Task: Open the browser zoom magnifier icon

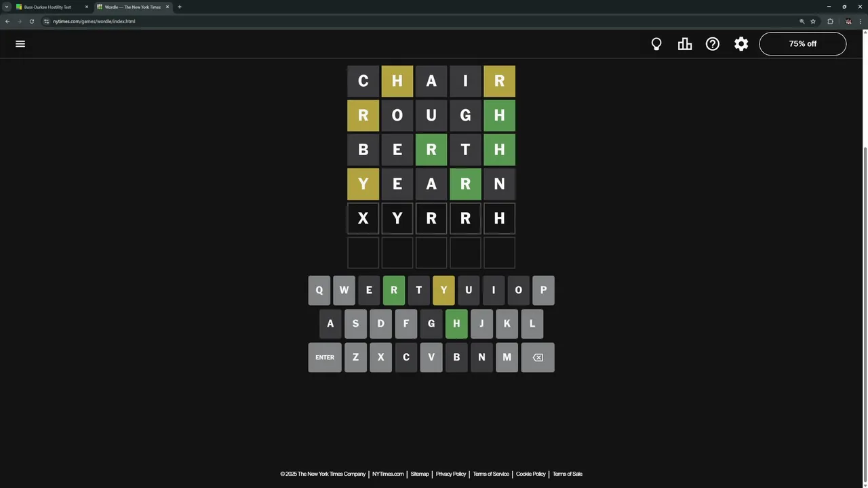Action: 802,21
